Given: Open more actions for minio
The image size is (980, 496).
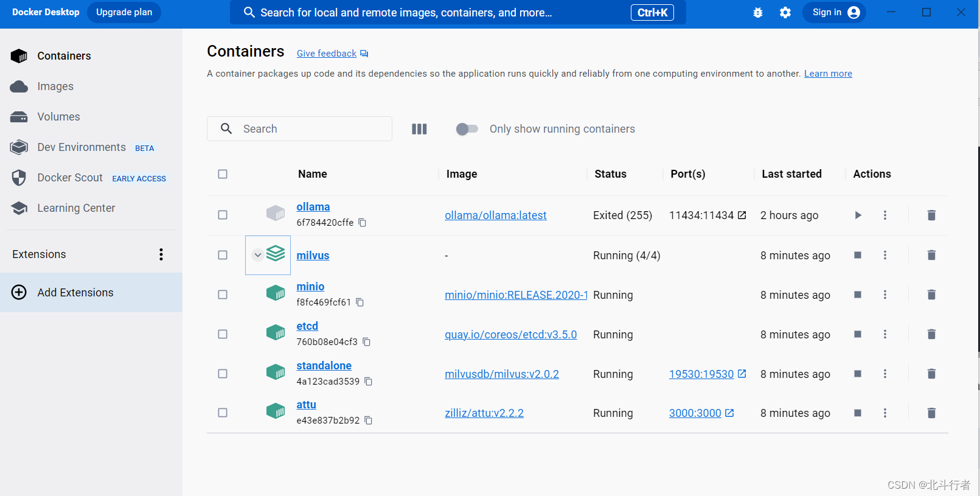Looking at the screenshot, I should click(885, 295).
